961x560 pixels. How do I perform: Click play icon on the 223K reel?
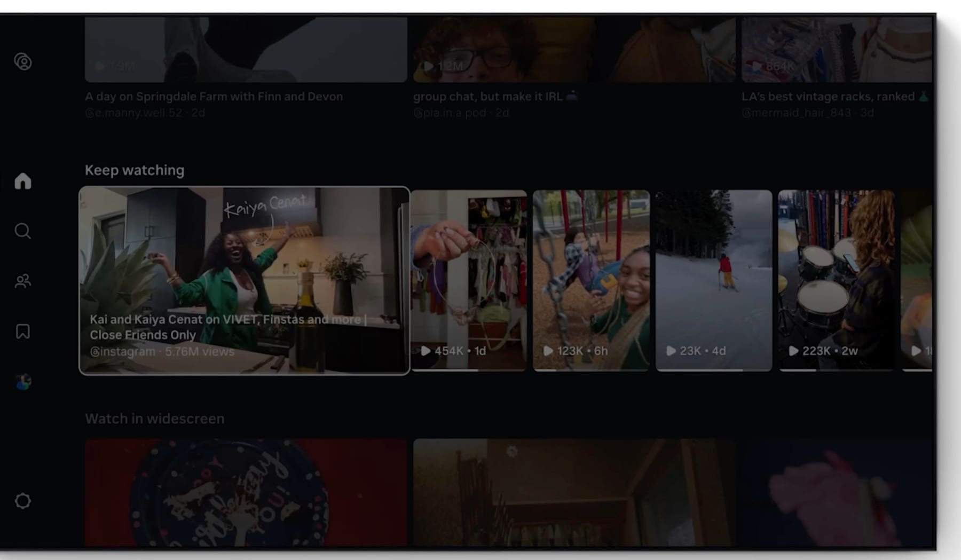794,351
